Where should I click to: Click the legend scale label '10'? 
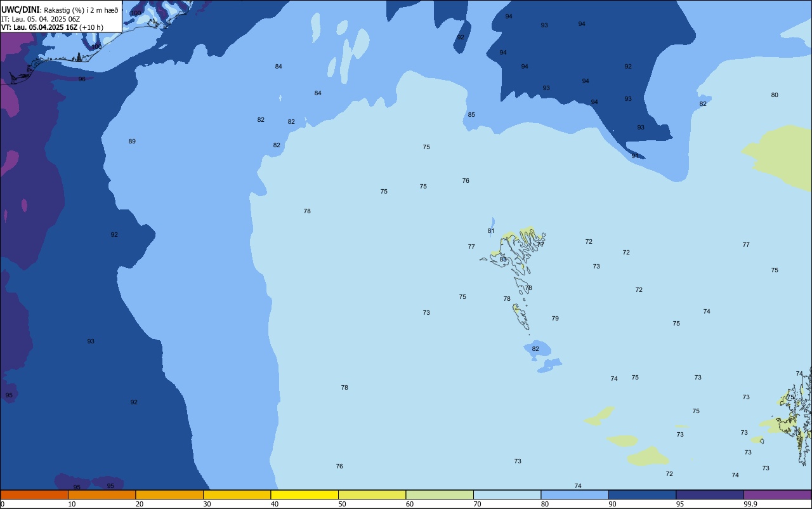click(x=72, y=504)
